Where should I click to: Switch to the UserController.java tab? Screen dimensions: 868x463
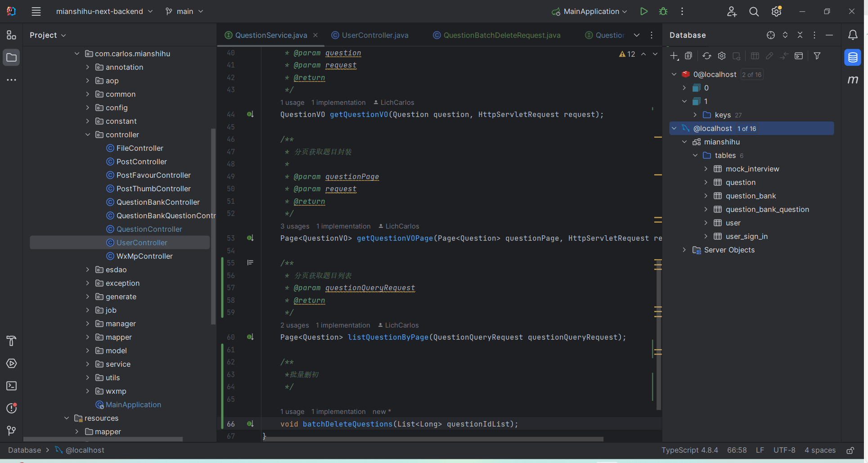click(374, 35)
